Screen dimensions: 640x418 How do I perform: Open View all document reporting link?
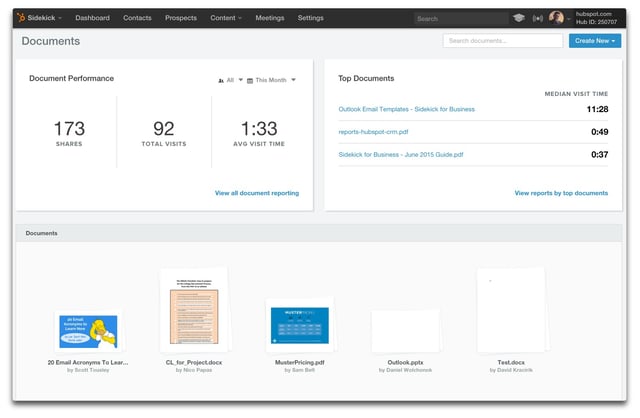click(x=257, y=193)
